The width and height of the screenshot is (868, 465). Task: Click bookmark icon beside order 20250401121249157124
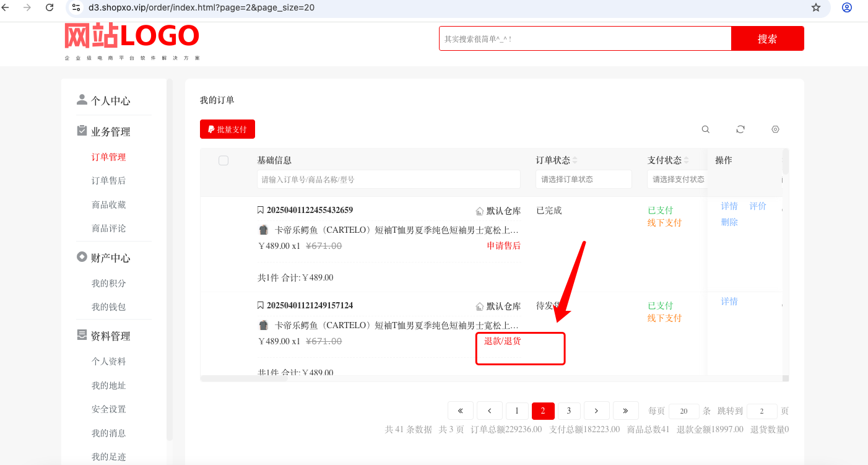tap(261, 306)
